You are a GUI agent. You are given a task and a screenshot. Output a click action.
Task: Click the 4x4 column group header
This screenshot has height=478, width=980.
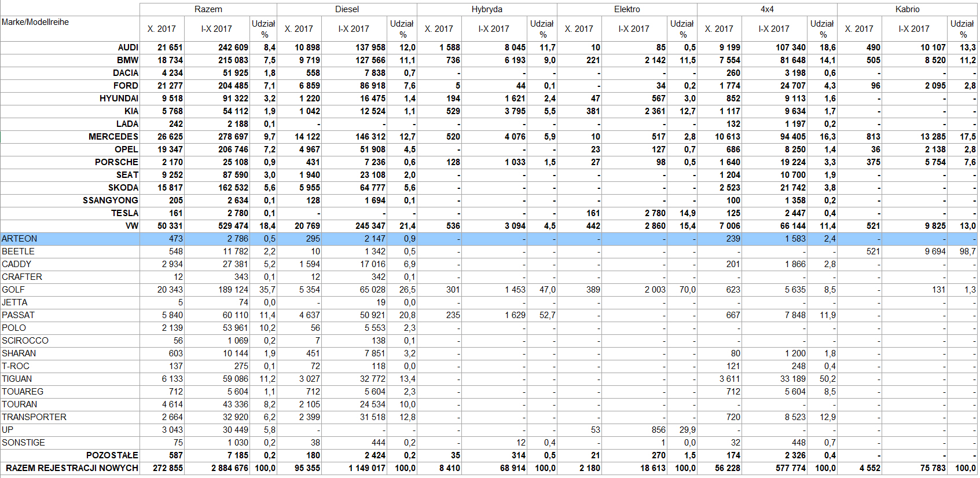click(767, 9)
